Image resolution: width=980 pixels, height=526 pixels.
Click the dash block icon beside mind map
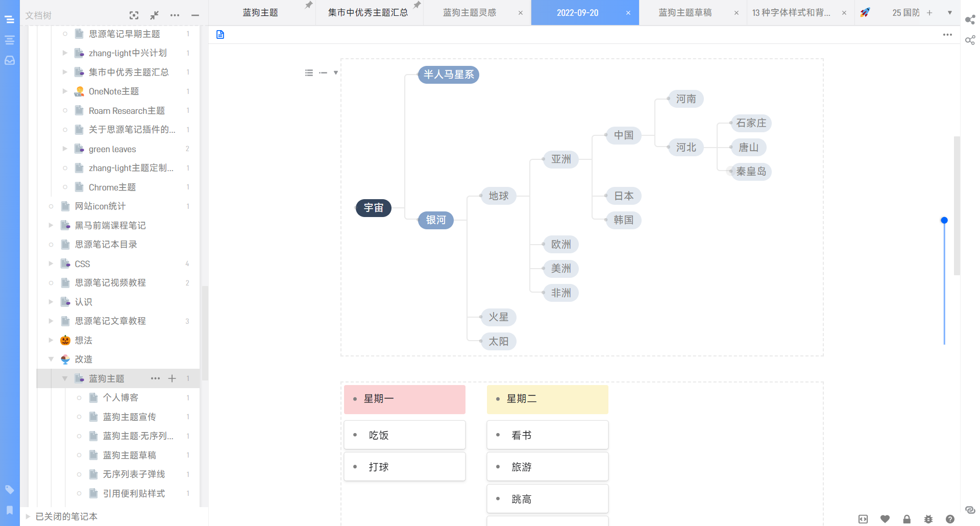tap(323, 73)
